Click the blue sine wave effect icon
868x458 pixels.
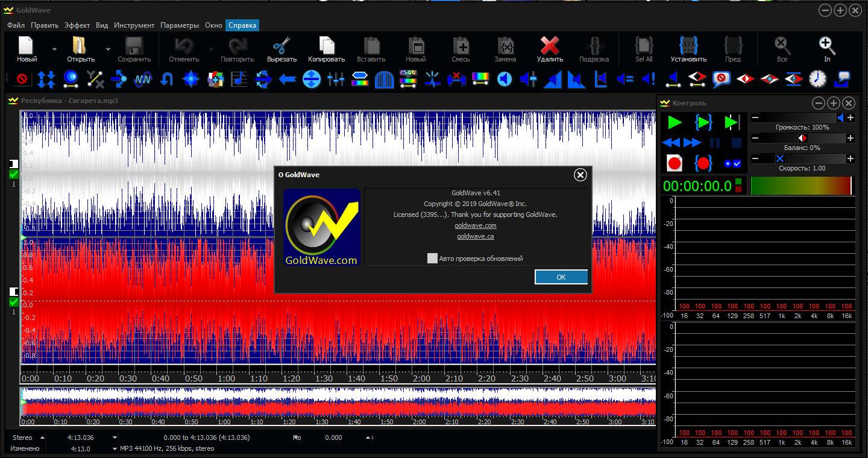click(x=143, y=79)
